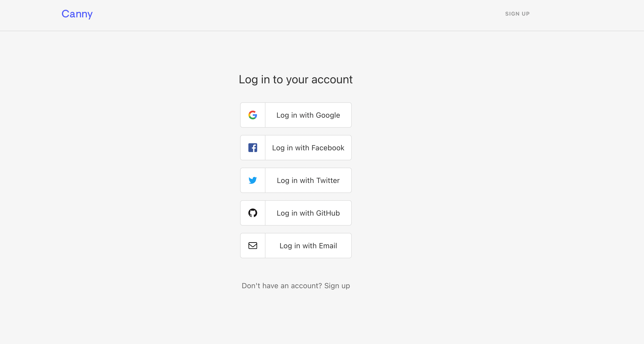Choose Facebook as the sign-in provider
644x344 pixels.
pos(308,148)
